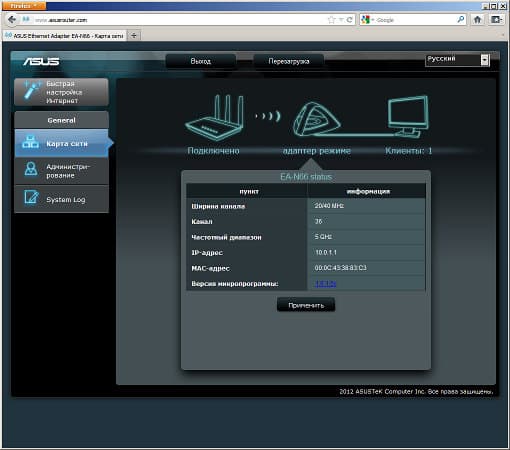Click the информация column header
510x450 pixels.
click(368, 191)
